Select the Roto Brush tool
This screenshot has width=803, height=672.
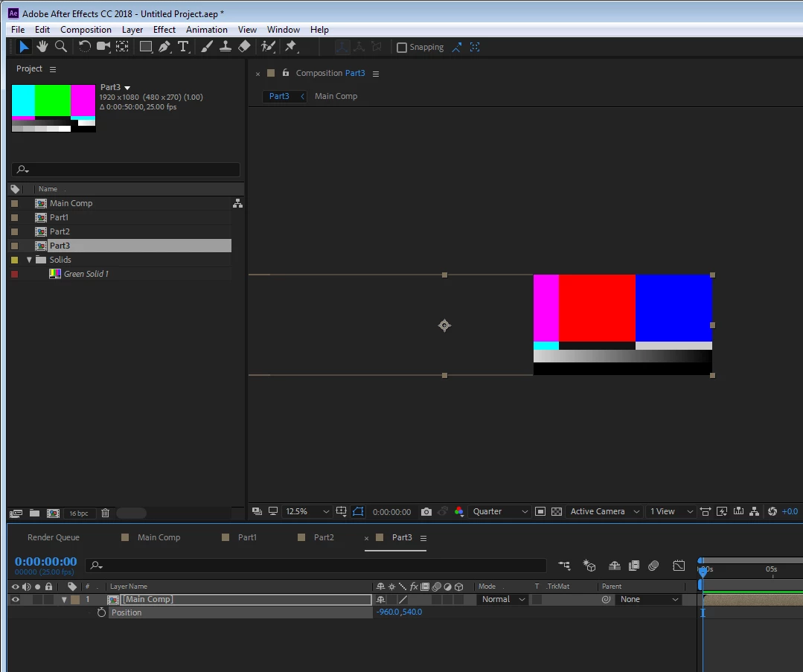click(268, 47)
